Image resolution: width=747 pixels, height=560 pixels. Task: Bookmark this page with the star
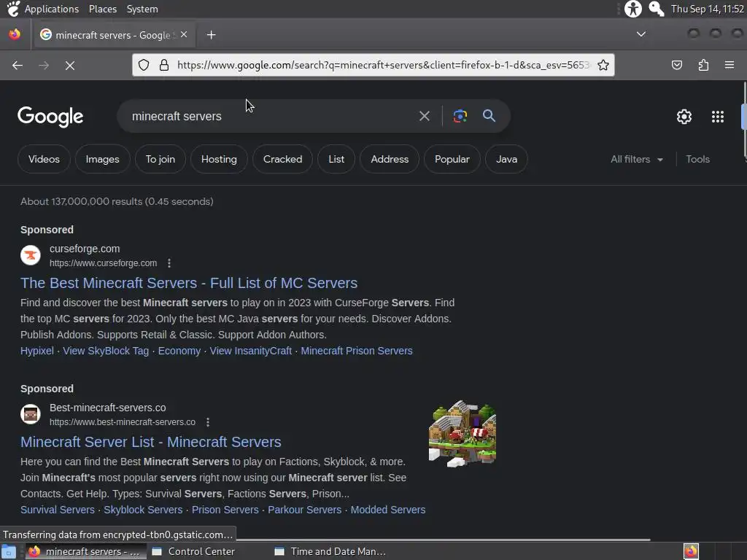[603, 65]
